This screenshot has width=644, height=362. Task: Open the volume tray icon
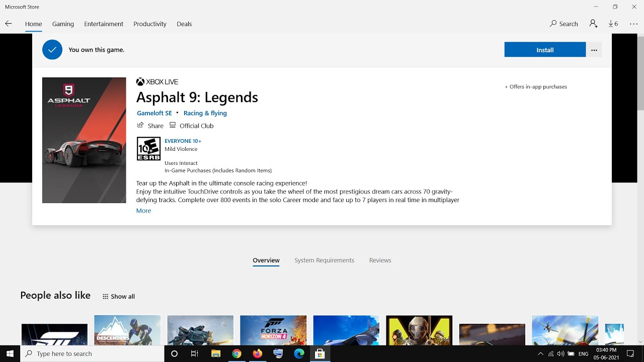560,354
